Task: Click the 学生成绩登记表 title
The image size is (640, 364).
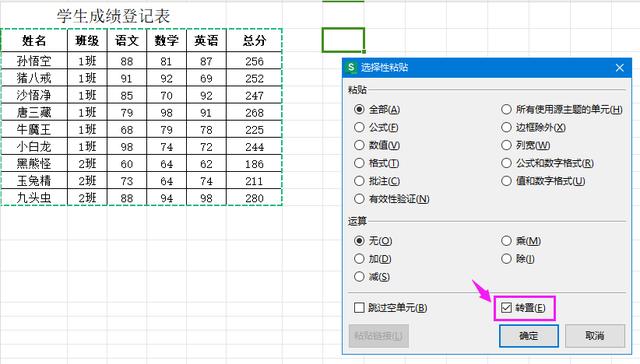Action: coord(113,16)
